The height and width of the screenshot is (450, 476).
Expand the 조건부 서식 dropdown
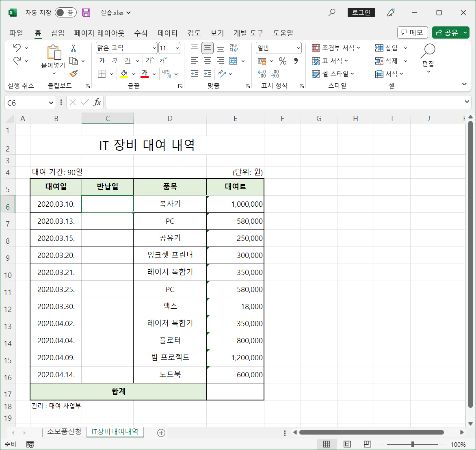pos(359,48)
